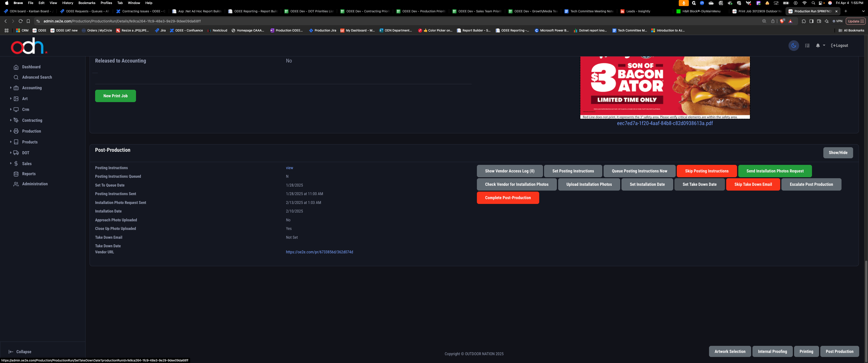The image size is (868, 363).
Task: Open Brave Shields lion icon
Action: click(x=782, y=21)
